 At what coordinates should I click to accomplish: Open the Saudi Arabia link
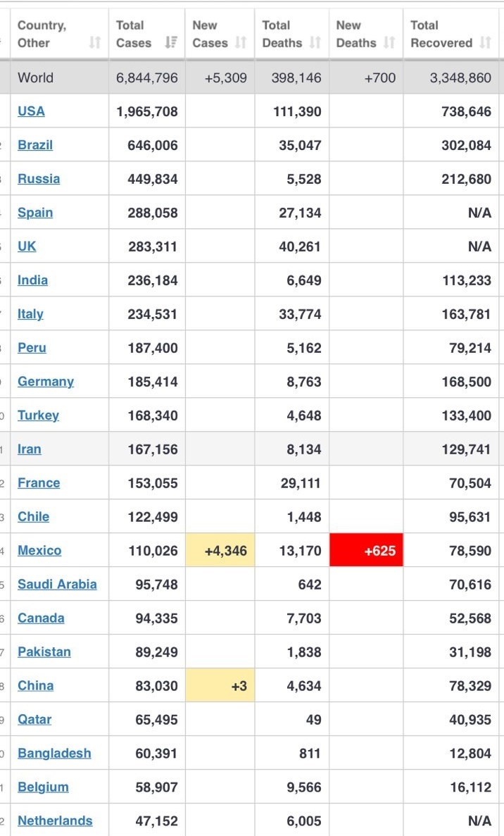57,585
